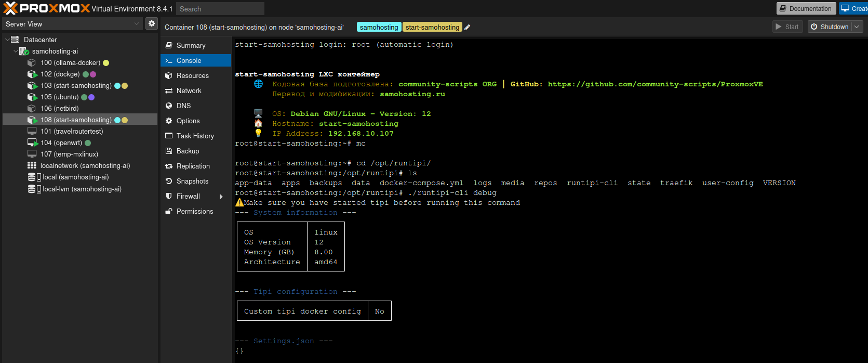Click the VM monitor icon for 107 (temp-mxlinux)
This screenshot has width=868, height=363.
32,154
